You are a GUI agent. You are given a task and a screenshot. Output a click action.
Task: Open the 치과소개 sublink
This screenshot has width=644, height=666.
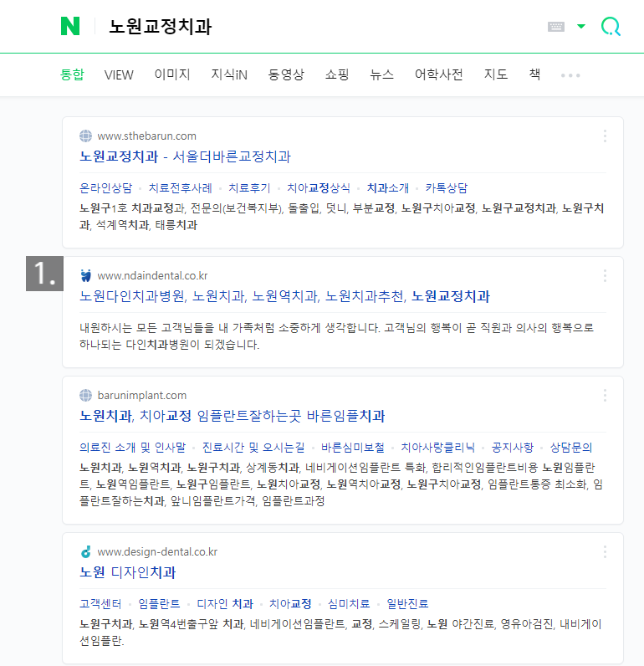[x=388, y=188]
